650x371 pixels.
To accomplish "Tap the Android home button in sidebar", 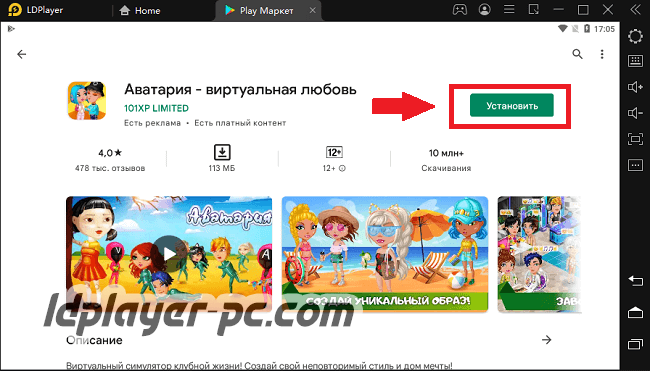I will [x=635, y=313].
